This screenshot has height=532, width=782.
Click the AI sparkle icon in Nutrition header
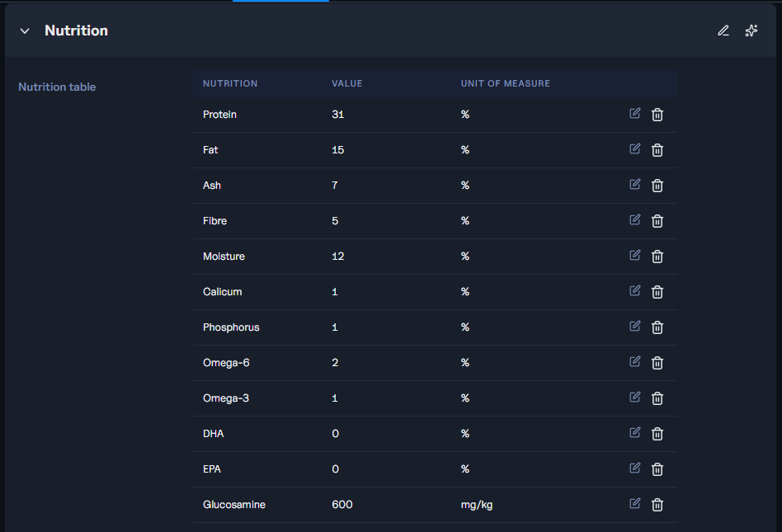[x=751, y=31]
